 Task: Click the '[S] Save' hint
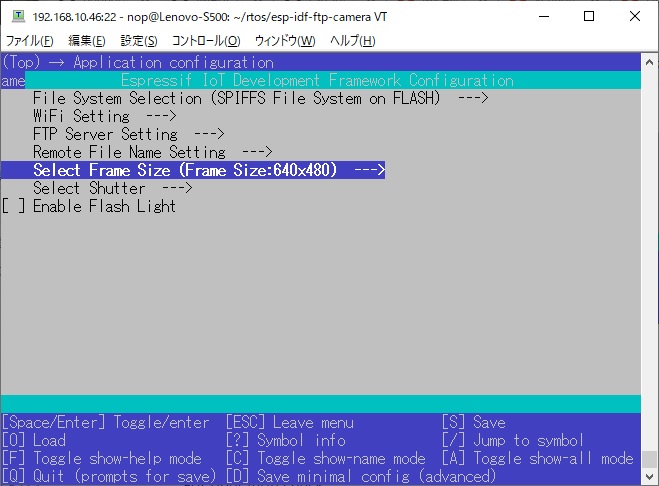pyautogui.click(x=474, y=423)
